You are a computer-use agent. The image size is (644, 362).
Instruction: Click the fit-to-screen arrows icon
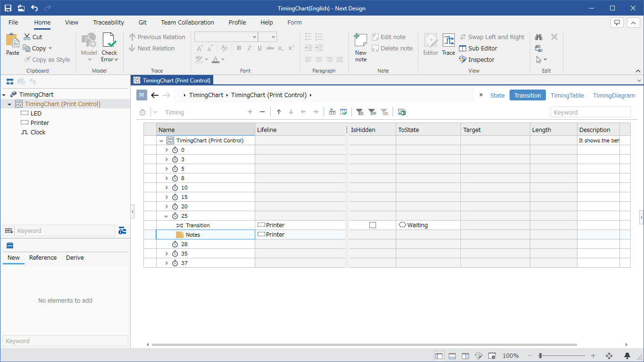[609, 356]
